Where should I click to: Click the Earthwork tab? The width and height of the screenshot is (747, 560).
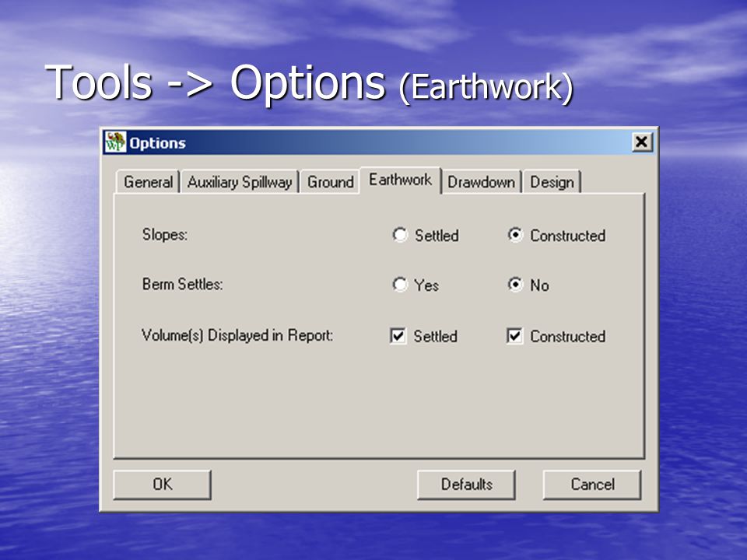(x=400, y=180)
